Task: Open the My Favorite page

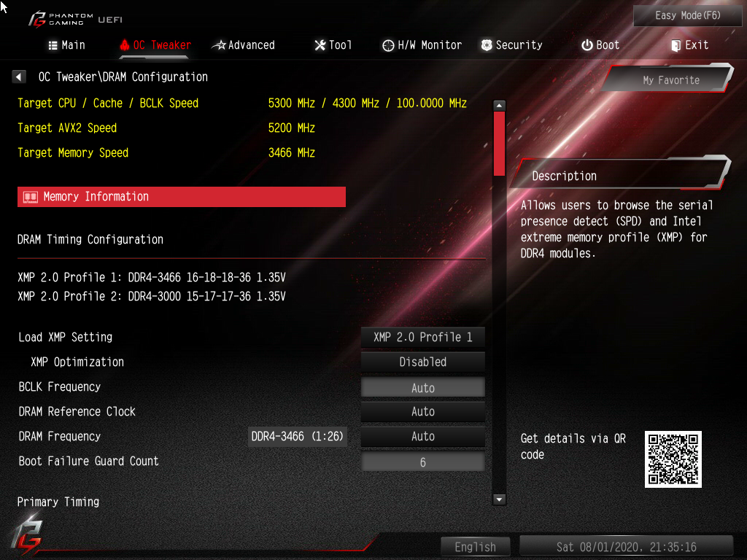Action: (x=670, y=79)
